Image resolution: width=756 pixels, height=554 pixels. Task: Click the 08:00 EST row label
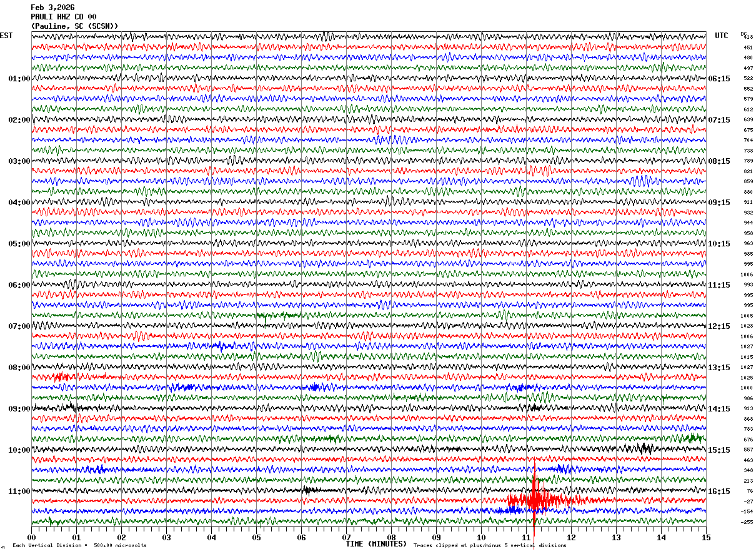coord(19,368)
